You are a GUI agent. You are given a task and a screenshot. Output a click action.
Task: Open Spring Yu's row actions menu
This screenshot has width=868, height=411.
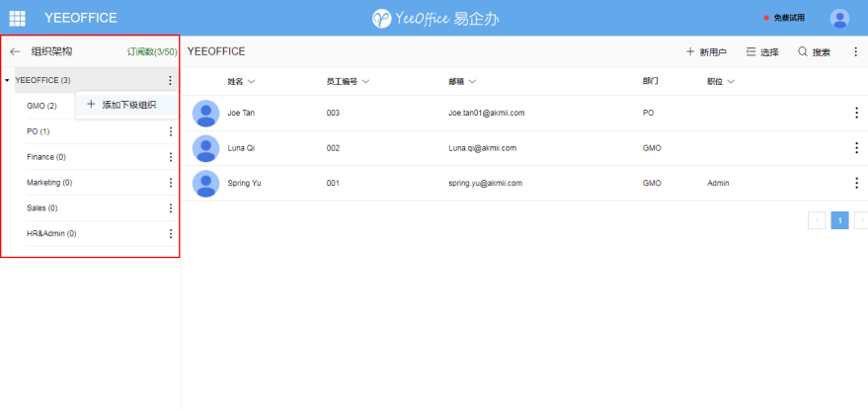[x=856, y=183]
